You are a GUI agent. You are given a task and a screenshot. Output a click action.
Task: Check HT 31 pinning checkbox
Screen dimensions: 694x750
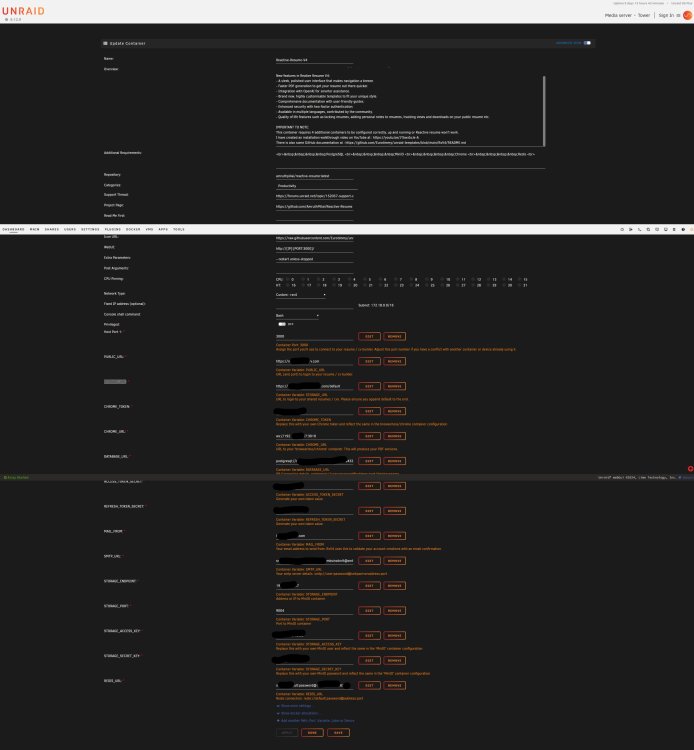coord(520,285)
